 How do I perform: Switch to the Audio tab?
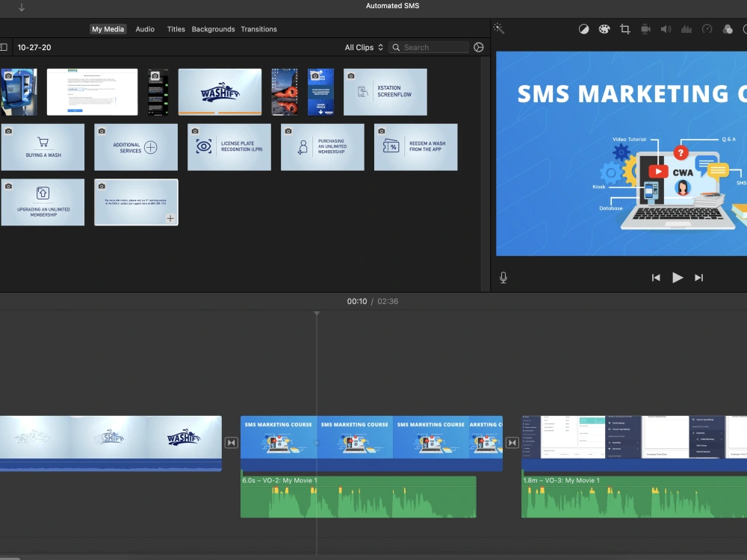145,29
